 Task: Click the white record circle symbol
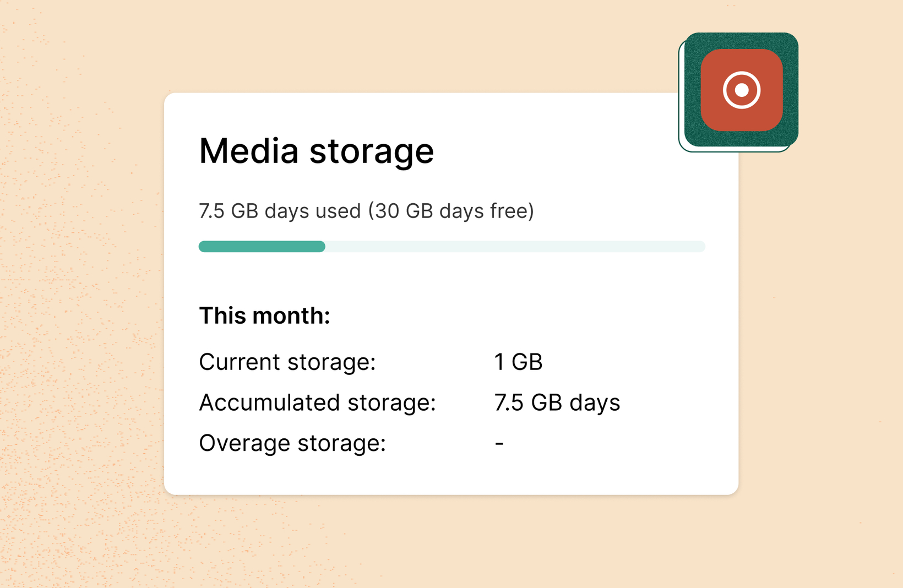pyautogui.click(x=741, y=90)
